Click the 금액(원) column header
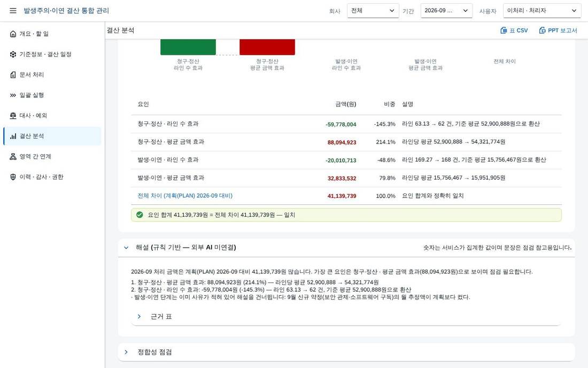This screenshot has height=368, width=588. pos(345,104)
